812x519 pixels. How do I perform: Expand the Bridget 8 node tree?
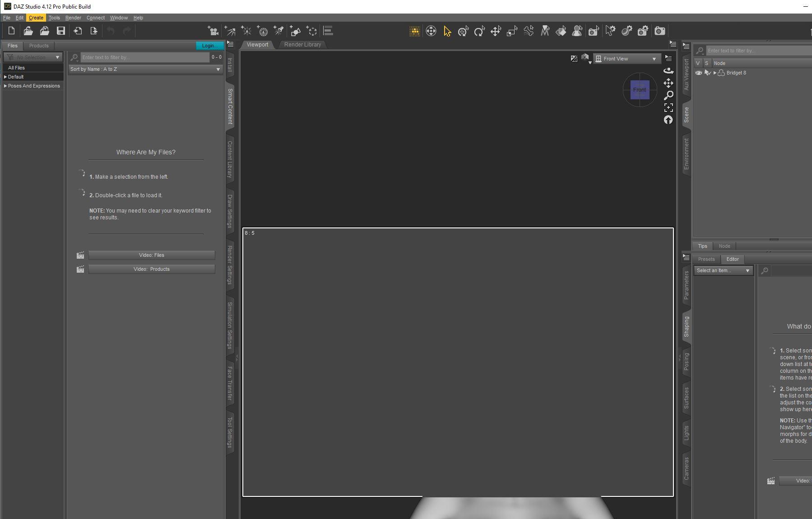click(x=715, y=73)
